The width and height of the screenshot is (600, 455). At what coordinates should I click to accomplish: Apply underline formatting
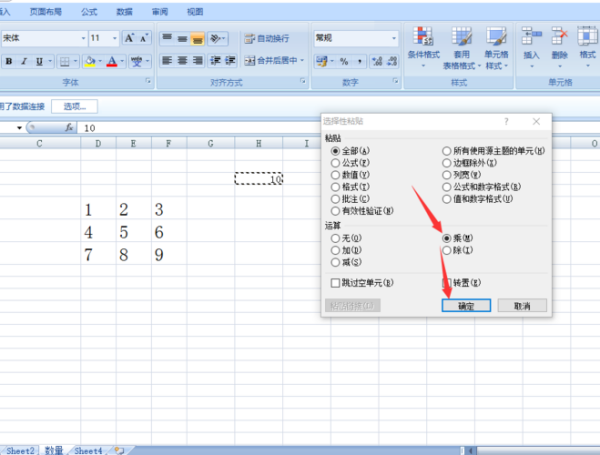click(39, 61)
